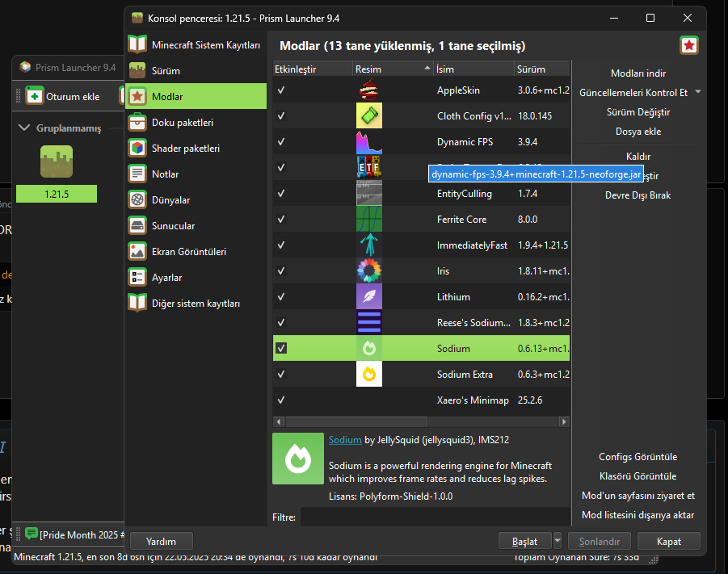Click the Kapat button
The height and width of the screenshot is (574, 728).
coord(668,541)
